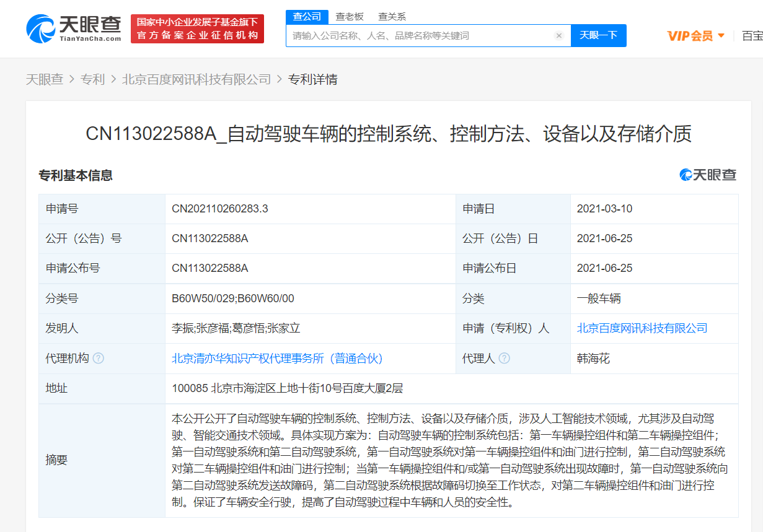This screenshot has width=763, height=532.
Task: Switch to the 查关系 search tab
Action: point(392,17)
